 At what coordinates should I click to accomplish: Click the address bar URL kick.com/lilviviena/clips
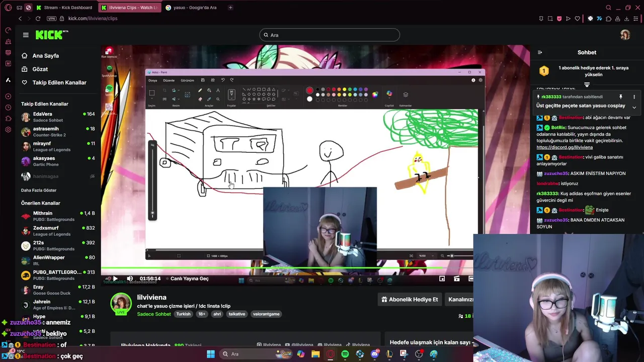pos(93,19)
